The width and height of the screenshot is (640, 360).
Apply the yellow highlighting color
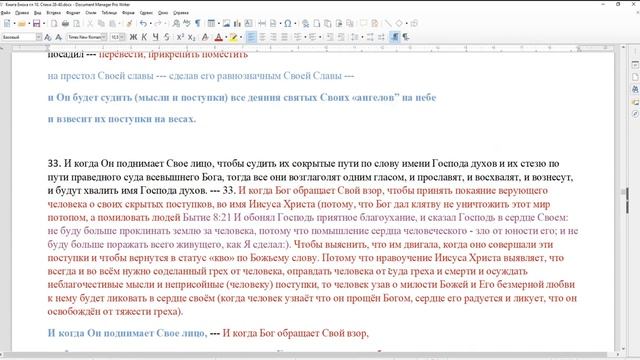(x=233, y=37)
